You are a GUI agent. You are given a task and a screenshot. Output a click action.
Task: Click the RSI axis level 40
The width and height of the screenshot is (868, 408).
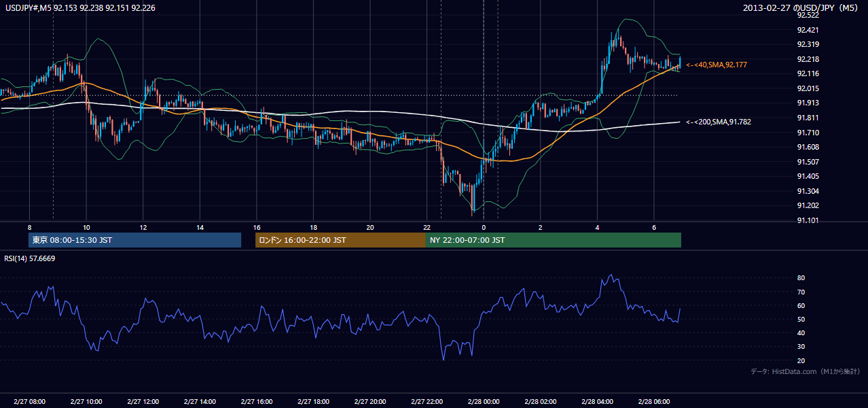click(801, 333)
